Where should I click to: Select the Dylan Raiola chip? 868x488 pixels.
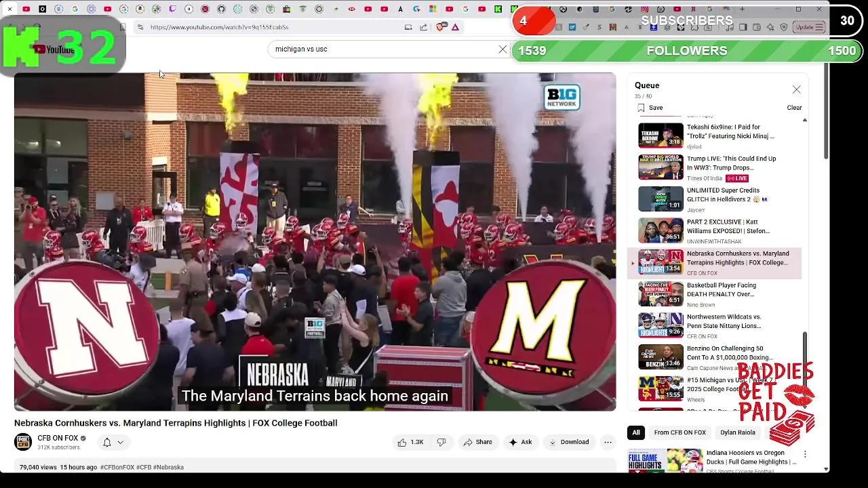click(738, 432)
